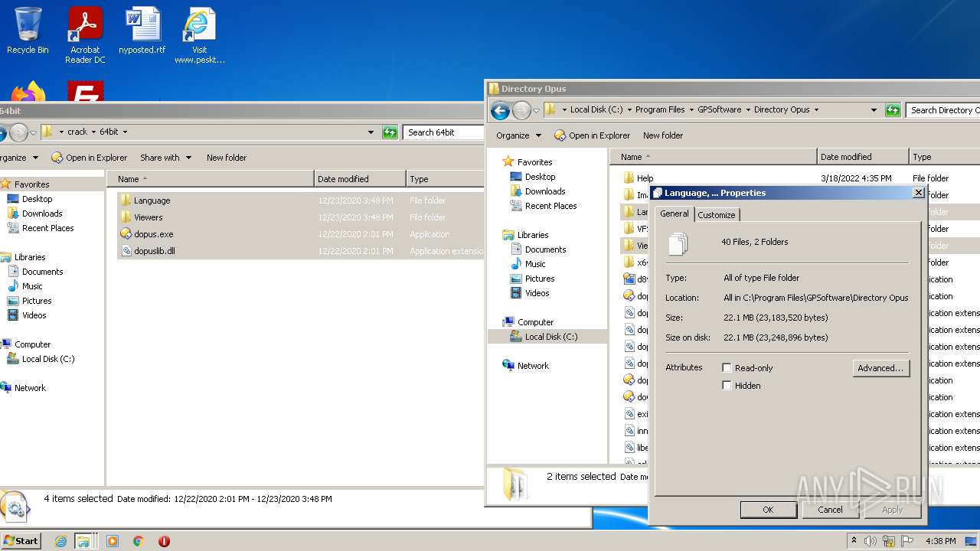Open Pictures library in Directory Opus window

tap(540, 279)
